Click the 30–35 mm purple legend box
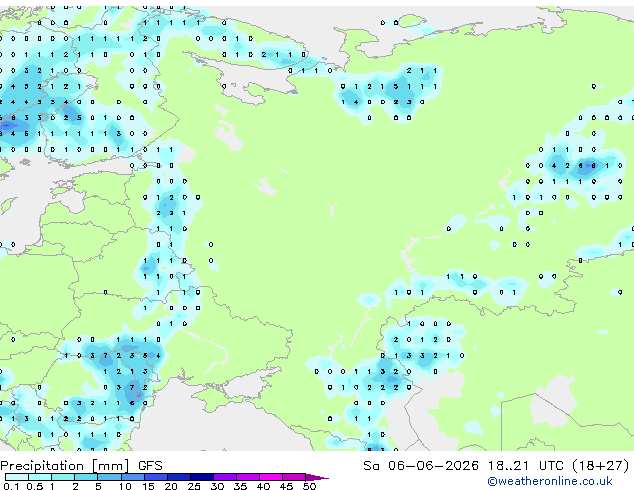 pos(225,477)
